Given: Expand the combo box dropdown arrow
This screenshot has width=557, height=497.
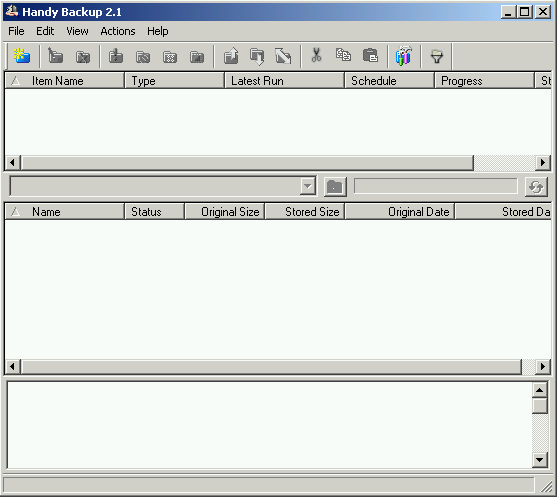Looking at the screenshot, I should pyautogui.click(x=308, y=186).
